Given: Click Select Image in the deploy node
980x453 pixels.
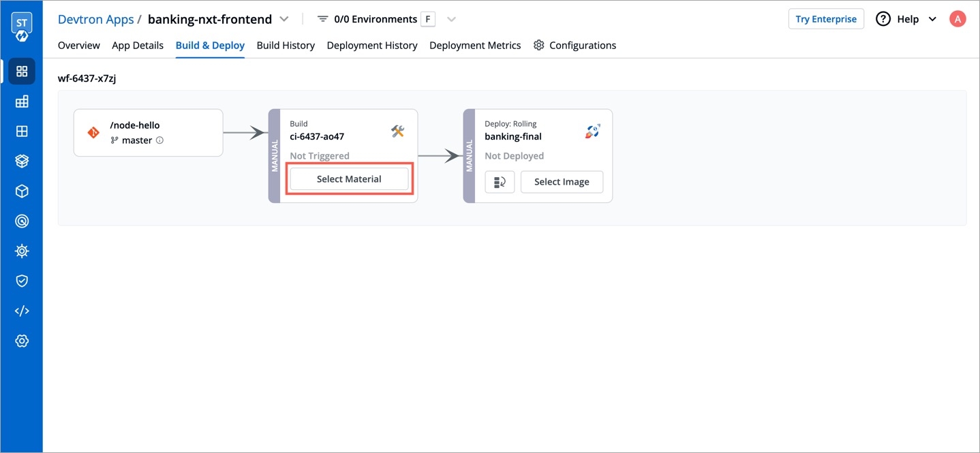Looking at the screenshot, I should click(x=562, y=182).
